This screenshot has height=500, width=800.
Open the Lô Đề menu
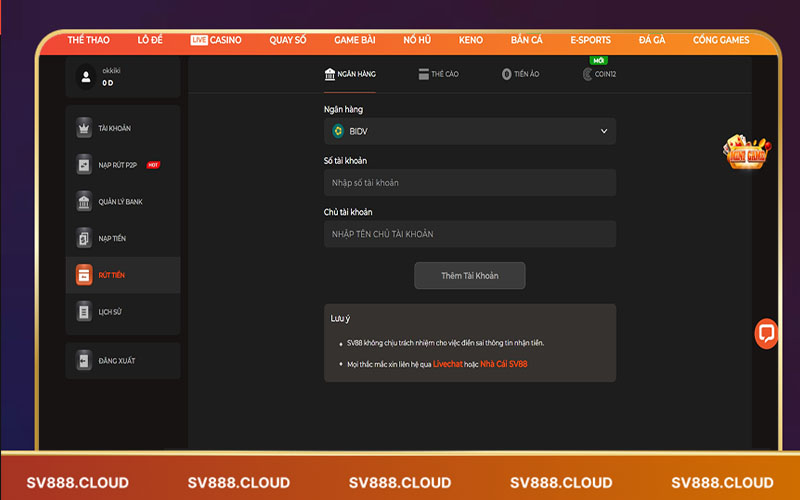[x=150, y=40]
